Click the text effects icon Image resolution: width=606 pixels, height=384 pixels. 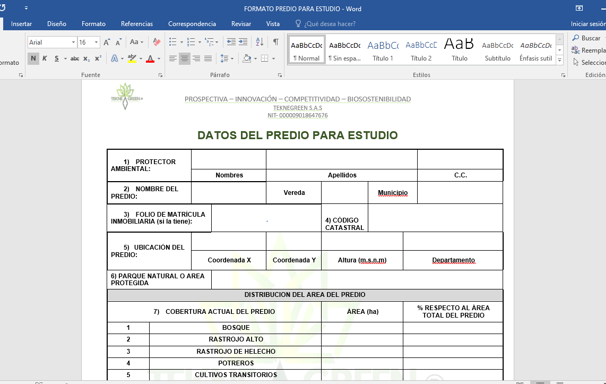pyautogui.click(x=114, y=59)
